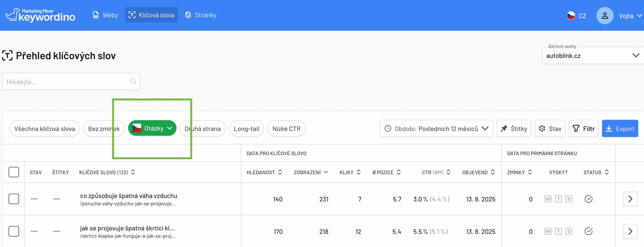Click the user avatar icon
Screen dimensions: 644x247
[605, 16]
